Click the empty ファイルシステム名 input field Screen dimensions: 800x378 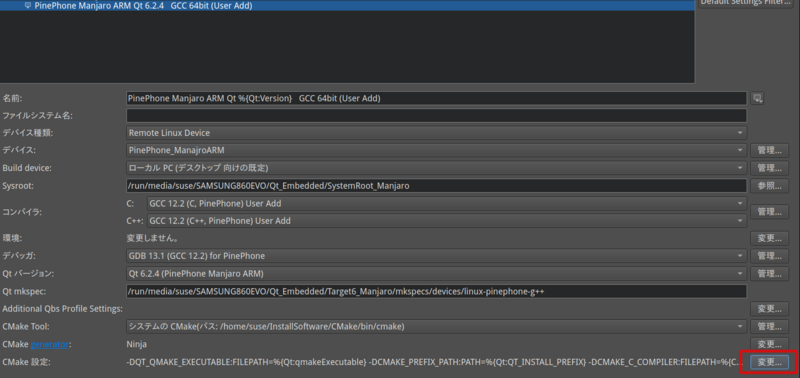coord(436,116)
